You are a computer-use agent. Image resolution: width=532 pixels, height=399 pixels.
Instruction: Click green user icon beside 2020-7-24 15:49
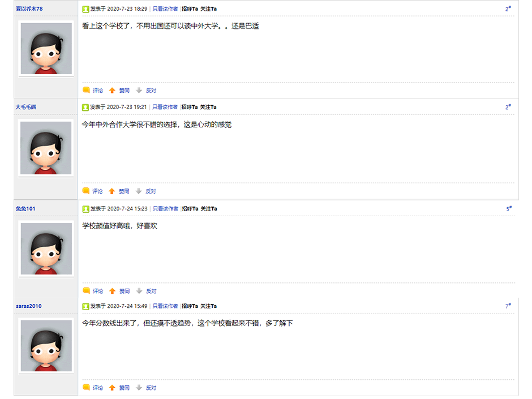click(85, 306)
